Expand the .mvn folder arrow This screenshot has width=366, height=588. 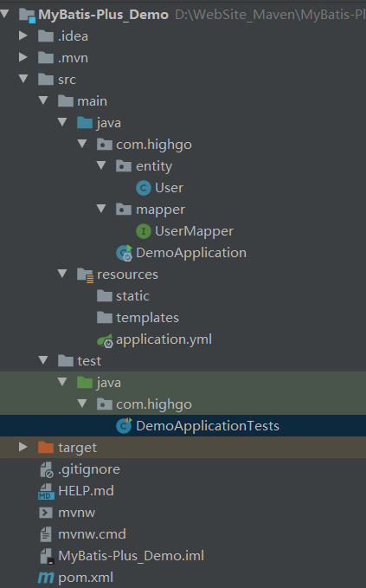pos(23,57)
